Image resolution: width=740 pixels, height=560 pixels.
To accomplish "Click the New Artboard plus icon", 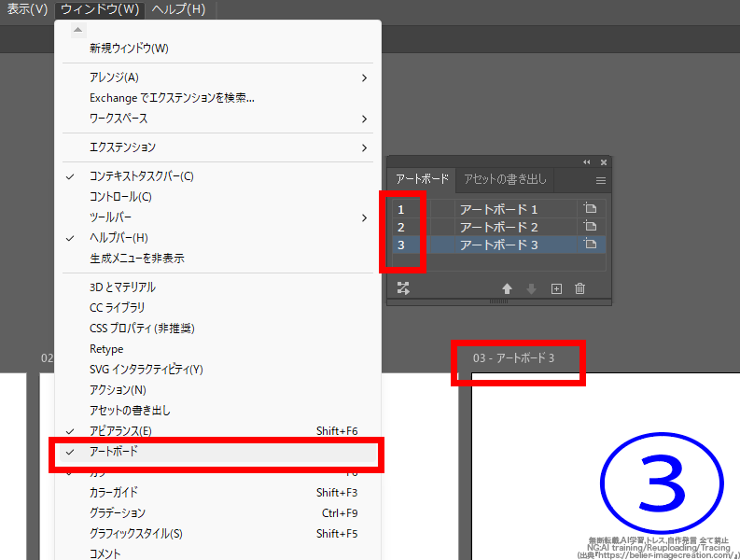I will [x=556, y=289].
